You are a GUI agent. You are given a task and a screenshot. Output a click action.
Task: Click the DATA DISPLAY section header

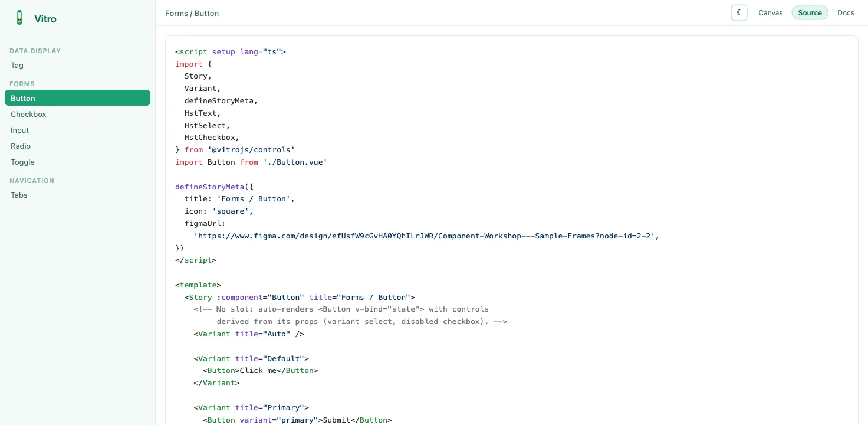point(35,51)
